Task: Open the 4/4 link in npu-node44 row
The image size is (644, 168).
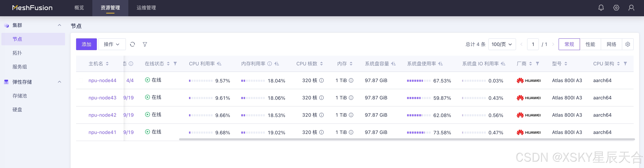Action: (130, 81)
